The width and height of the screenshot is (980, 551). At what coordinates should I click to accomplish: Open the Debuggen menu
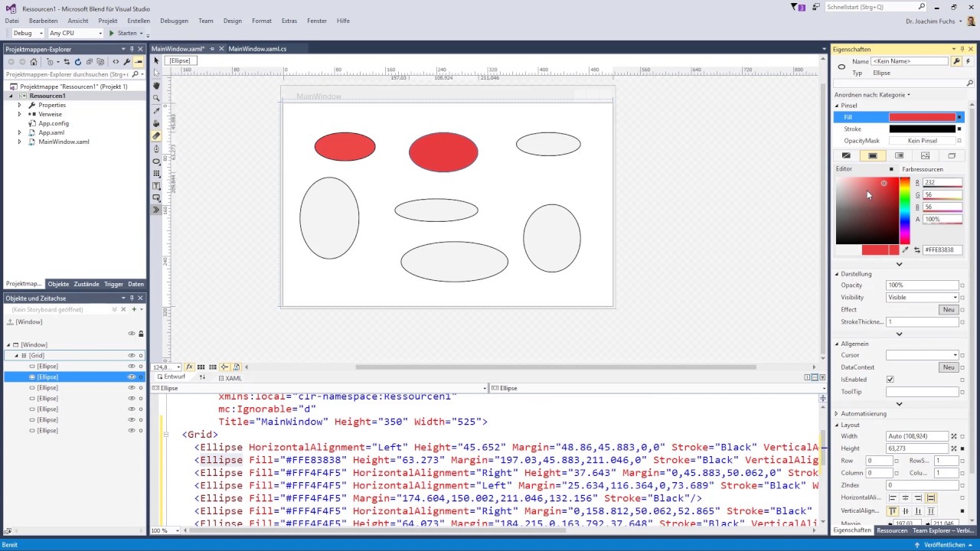coord(174,21)
